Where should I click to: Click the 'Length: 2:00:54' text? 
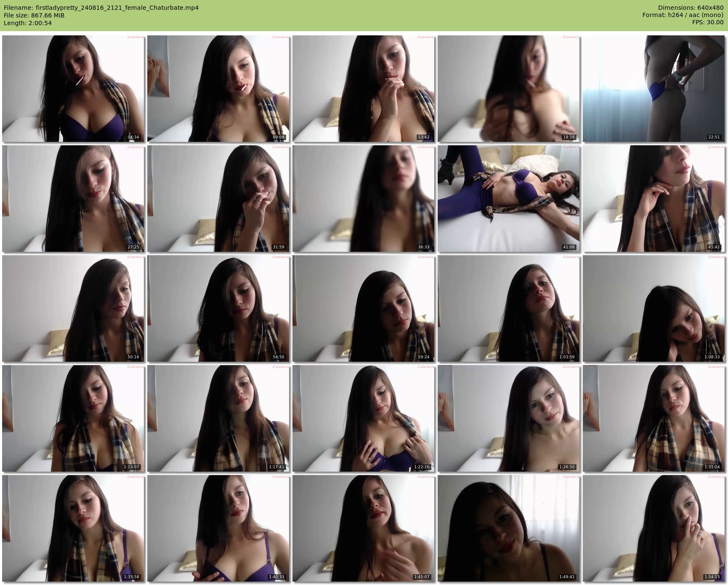click(28, 23)
